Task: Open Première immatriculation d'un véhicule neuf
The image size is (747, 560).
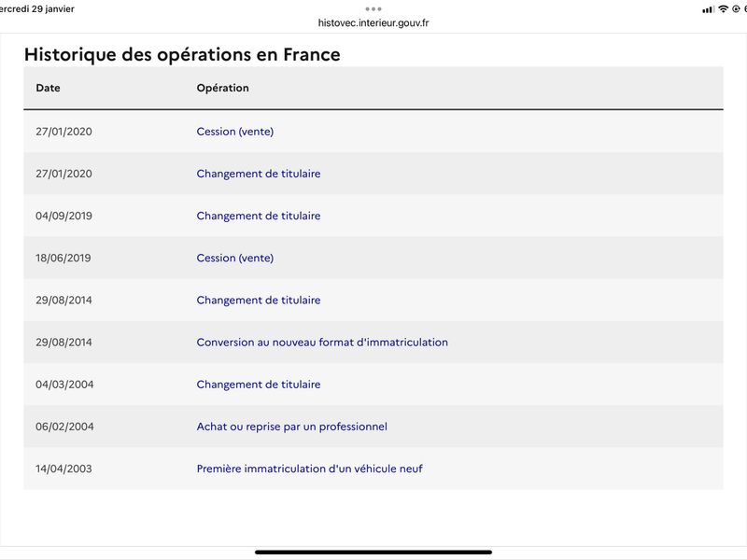Action: pyautogui.click(x=309, y=469)
